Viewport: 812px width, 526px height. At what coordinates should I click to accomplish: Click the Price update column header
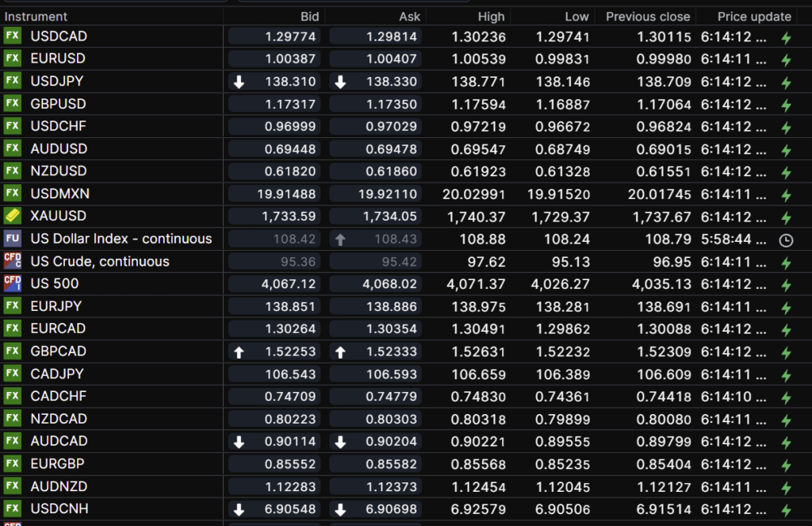click(x=754, y=17)
